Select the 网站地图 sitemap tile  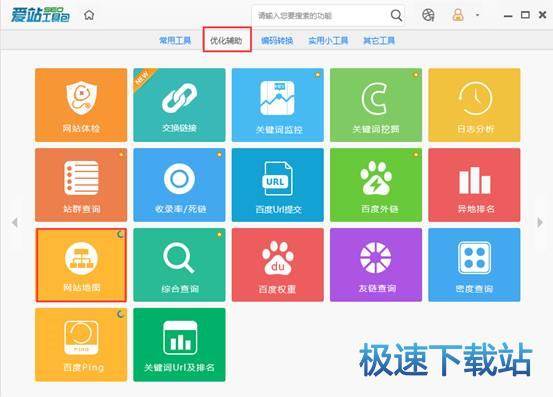pos(81,265)
